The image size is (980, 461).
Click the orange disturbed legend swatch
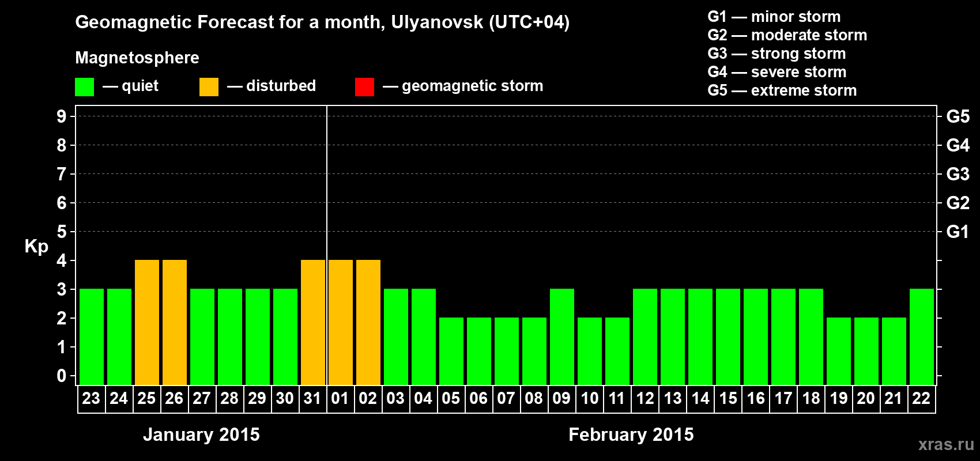209,87
